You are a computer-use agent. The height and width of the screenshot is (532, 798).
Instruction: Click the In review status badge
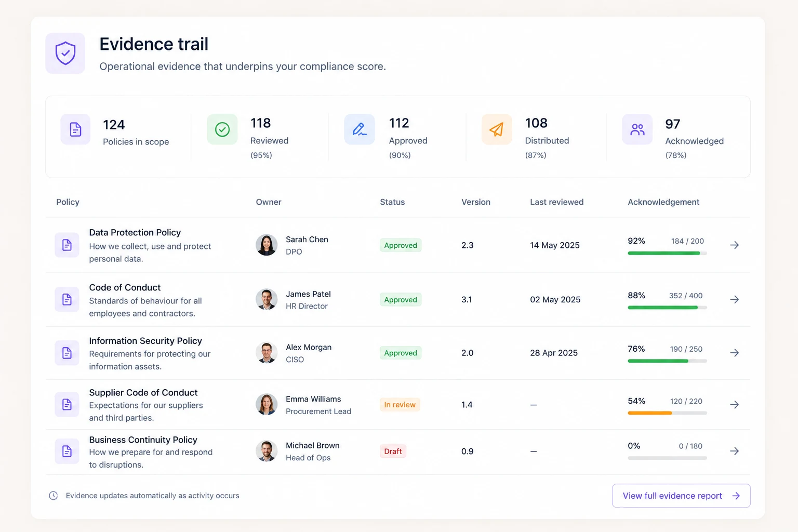(x=400, y=405)
